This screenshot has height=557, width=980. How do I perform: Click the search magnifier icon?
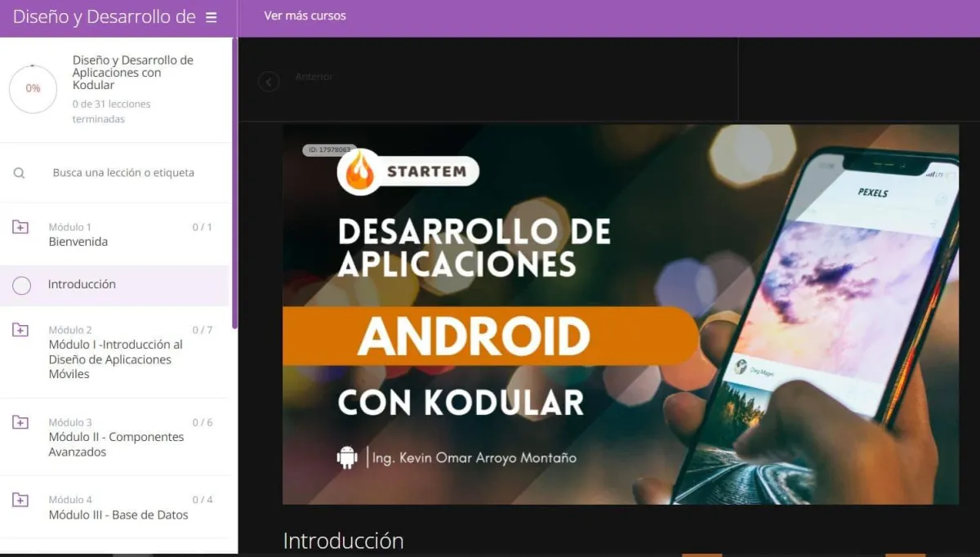pyautogui.click(x=20, y=173)
